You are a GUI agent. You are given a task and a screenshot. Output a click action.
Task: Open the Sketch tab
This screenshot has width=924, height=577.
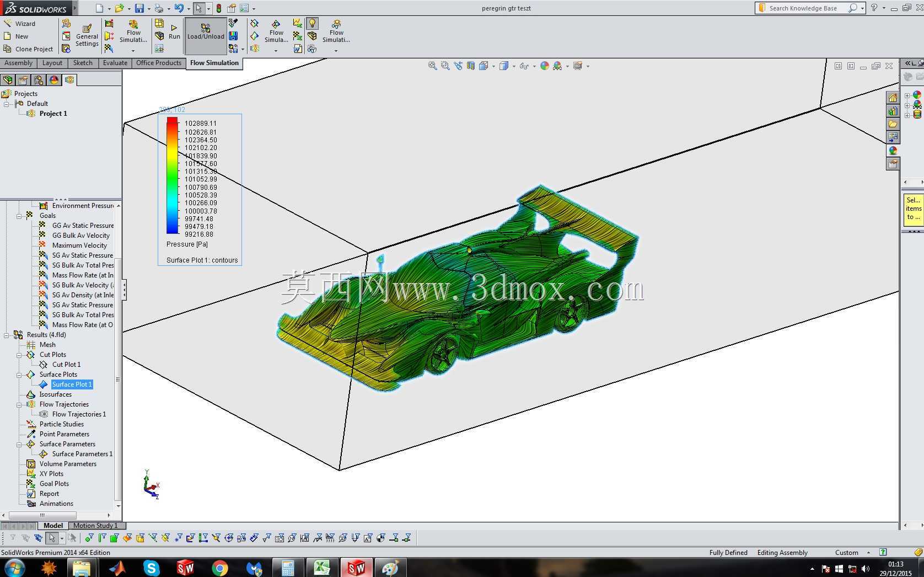(x=83, y=63)
